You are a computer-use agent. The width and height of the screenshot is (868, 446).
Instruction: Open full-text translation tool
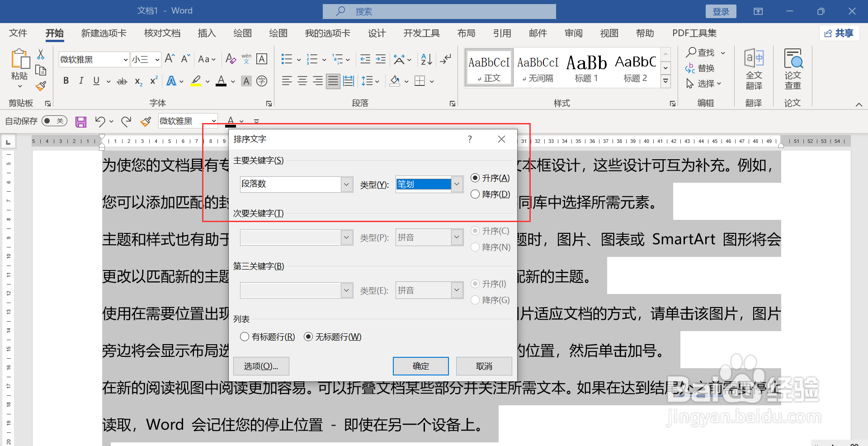point(754,69)
